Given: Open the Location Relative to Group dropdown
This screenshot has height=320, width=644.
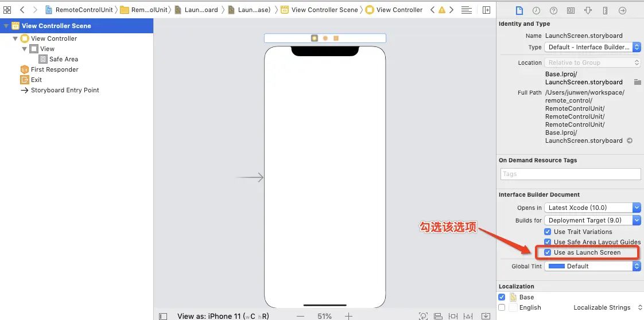Looking at the screenshot, I should tap(592, 63).
